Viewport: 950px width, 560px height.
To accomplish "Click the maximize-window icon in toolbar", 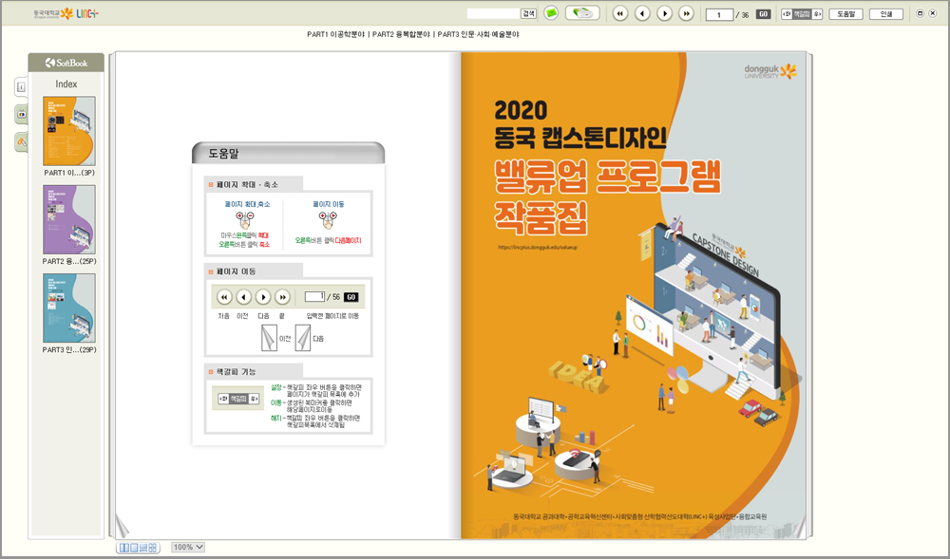I will click(x=920, y=13).
